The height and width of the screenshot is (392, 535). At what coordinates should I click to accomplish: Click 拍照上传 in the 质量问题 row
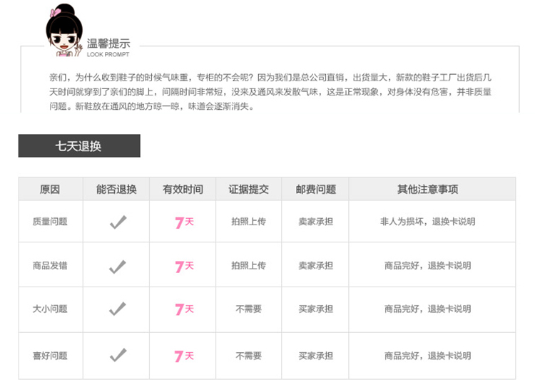pos(248,222)
